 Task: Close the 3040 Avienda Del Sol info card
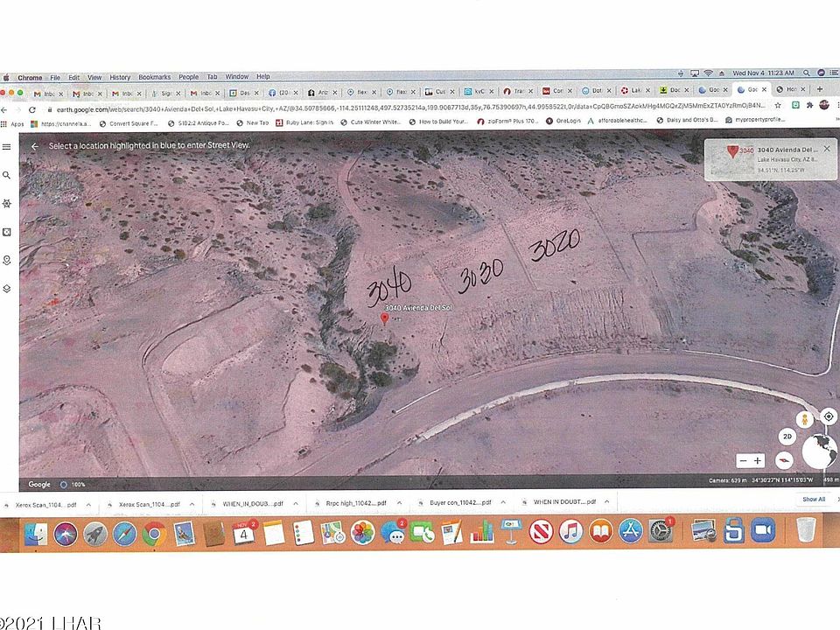point(827,149)
